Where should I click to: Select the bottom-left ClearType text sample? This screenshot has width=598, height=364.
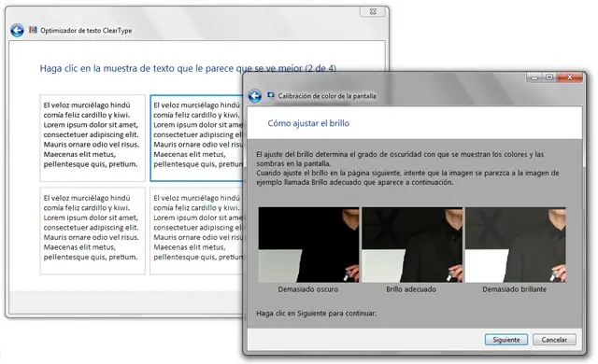point(93,231)
